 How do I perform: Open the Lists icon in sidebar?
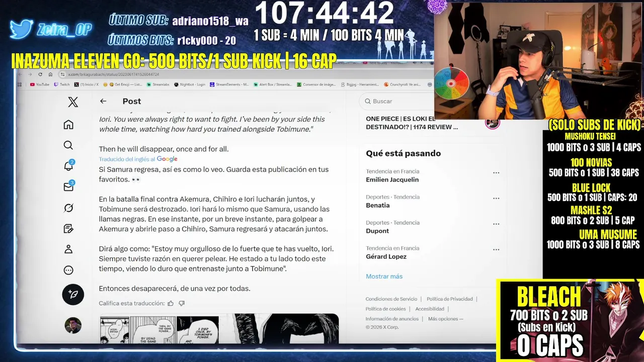click(68, 229)
